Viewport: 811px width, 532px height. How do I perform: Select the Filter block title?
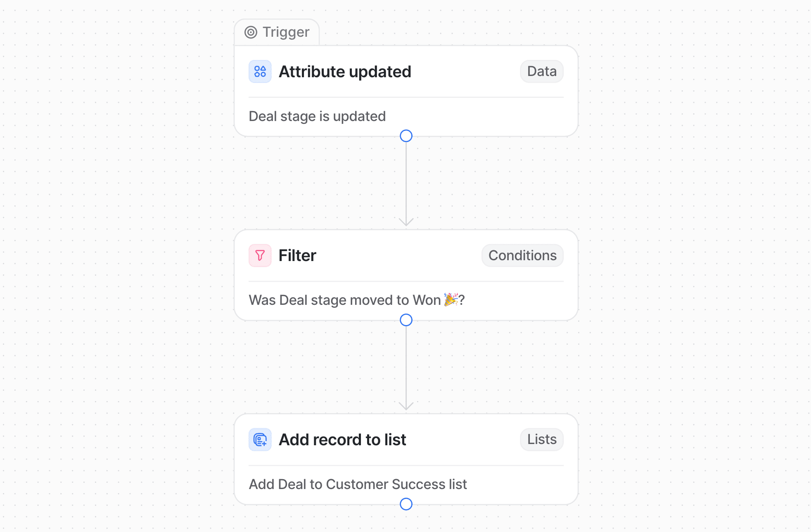pos(297,256)
